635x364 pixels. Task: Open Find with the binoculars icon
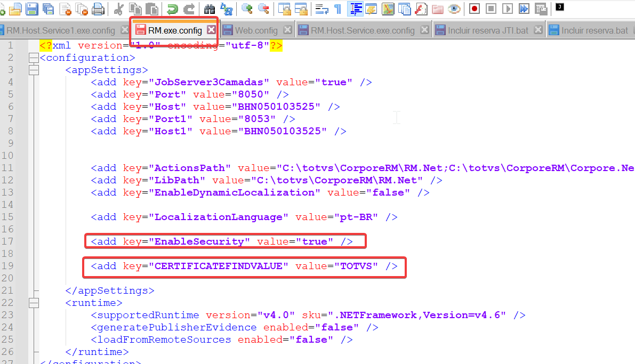click(x=210, y=9)
